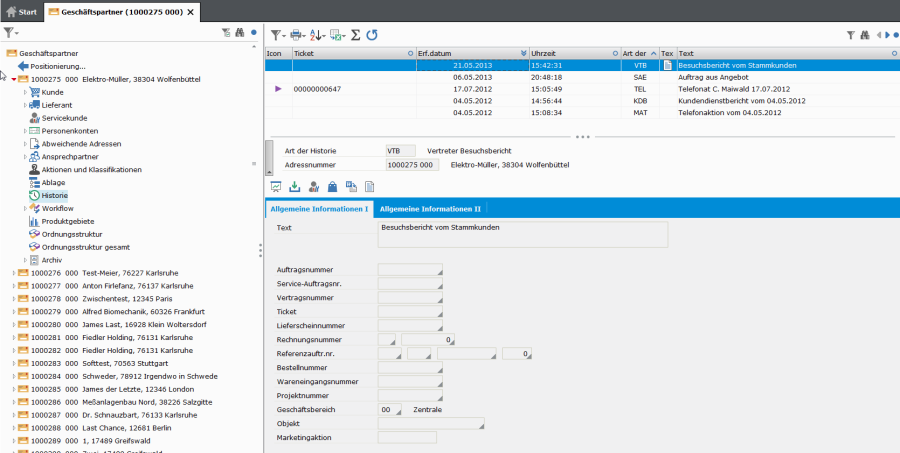Select the Kundendienstbericht vom 04.05.2012 row
Viewport: 900px width, 453px height.
tap(582, 101)
